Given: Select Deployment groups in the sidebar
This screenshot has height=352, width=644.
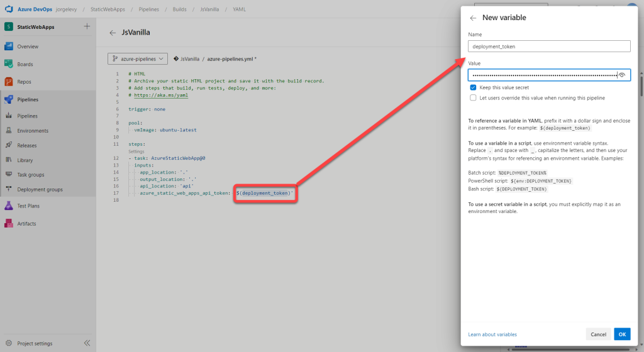Looking at the screenshot, I should [40, 189].
